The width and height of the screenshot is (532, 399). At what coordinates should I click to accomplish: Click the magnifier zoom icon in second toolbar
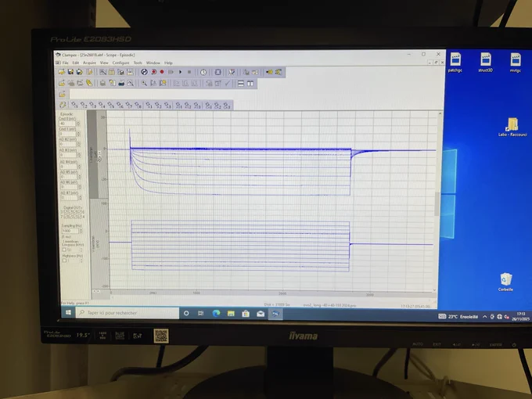pyautogui.click(x=144, y=83)
